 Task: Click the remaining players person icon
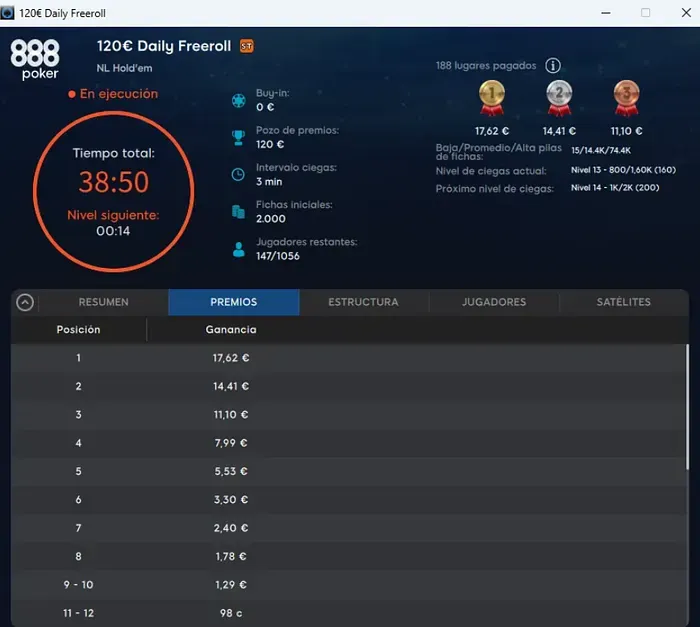pos(239,249)
